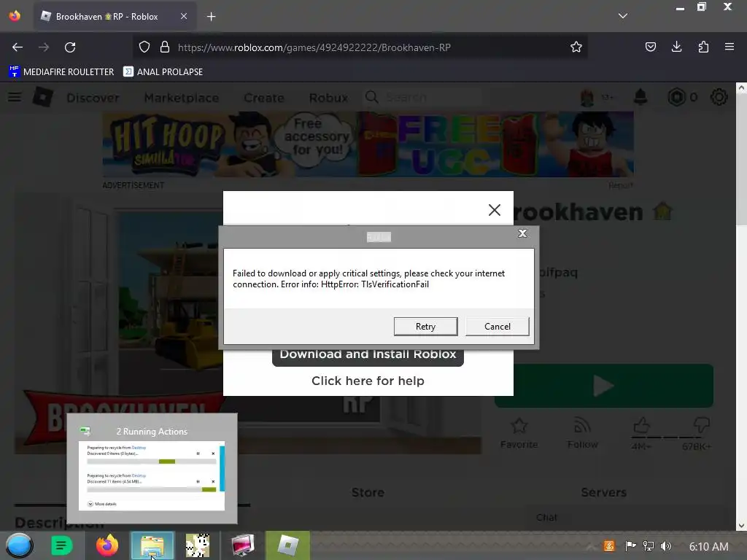Open the Firefox downloads panel

(676, 47)
